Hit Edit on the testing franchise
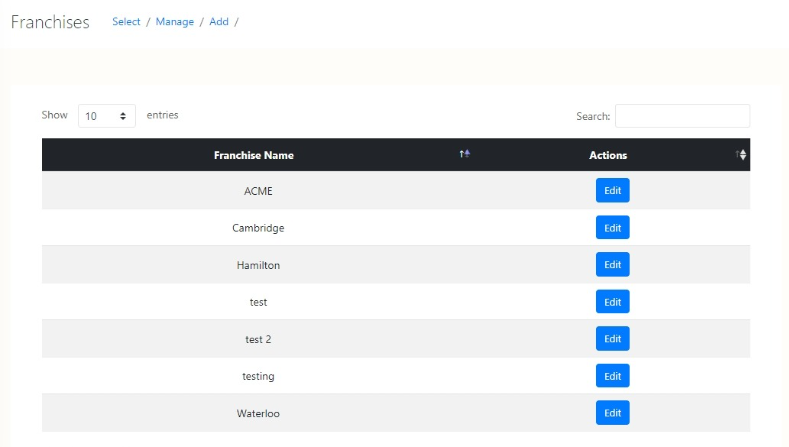Viewport: 789px width, 447px height. [x=612, y=376]
